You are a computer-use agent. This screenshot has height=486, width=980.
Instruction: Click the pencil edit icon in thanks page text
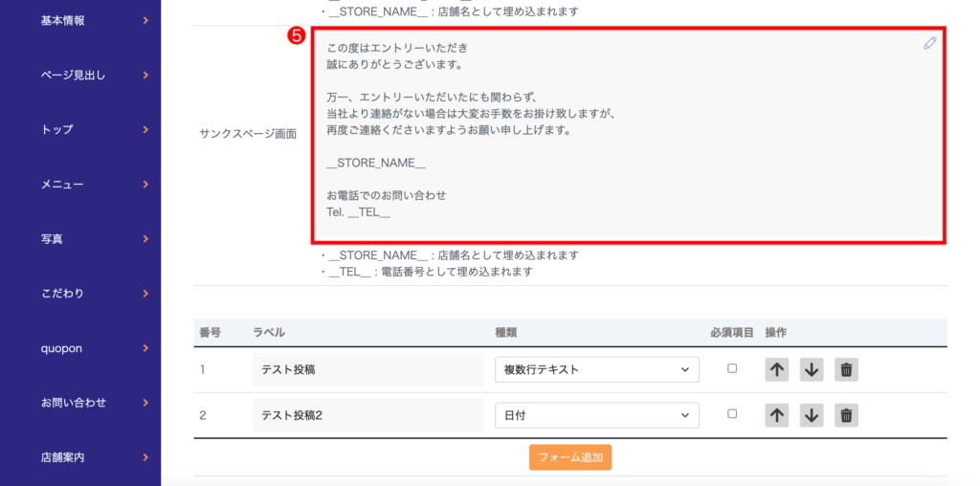(x=929, y=44)
